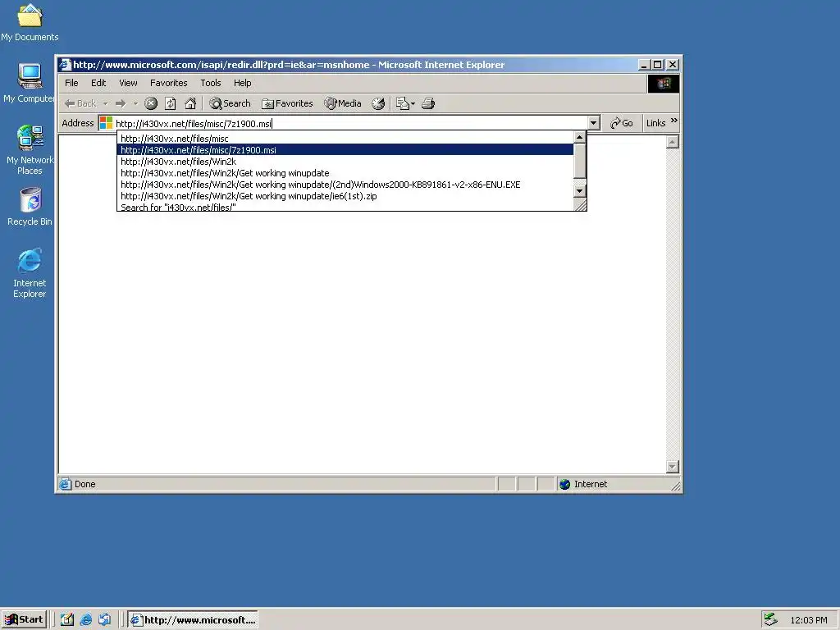
Task: Open the Search pane button
Action: coord(230,103)
